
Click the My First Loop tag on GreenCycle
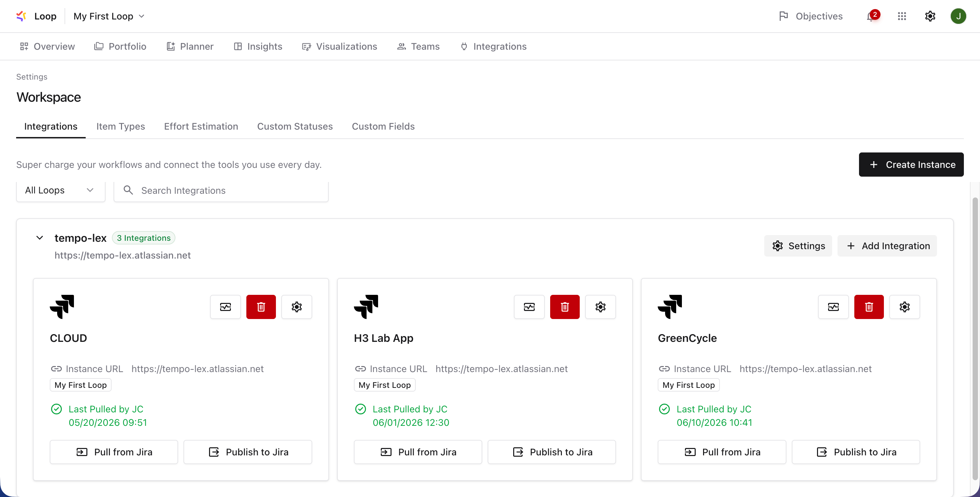[x=689, y=385]
